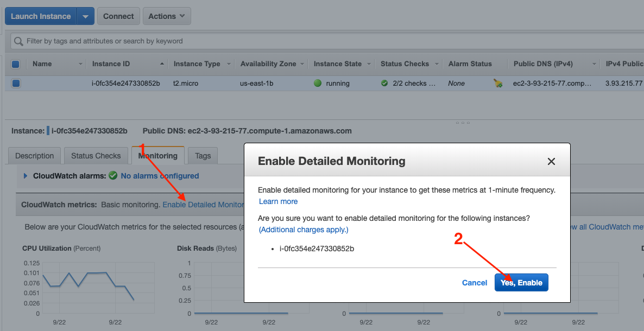Image resolution: width=644 pixels, height=331 pixels.
Task: Open the Learn more link
Action: [x=278, y=201]
